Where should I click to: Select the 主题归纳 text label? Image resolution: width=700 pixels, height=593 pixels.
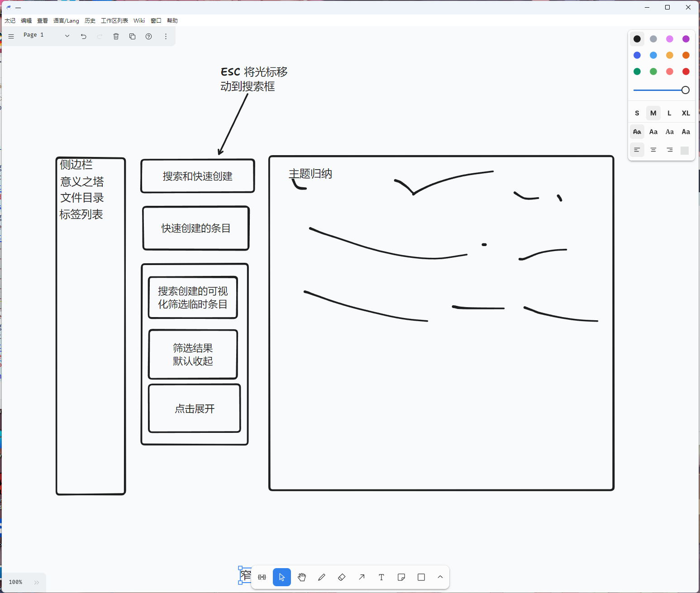click(310, 174)
